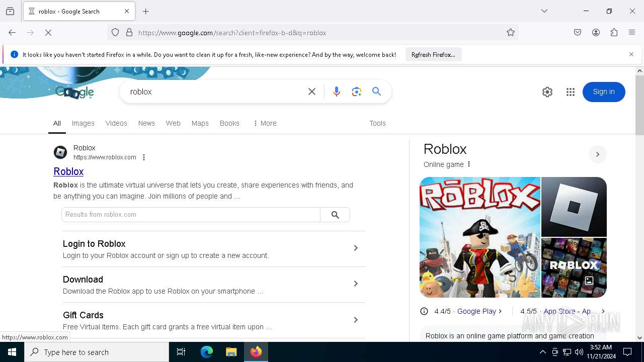
Task: Expand Roblox knowledge panel arrow
Action: (598, 154)
